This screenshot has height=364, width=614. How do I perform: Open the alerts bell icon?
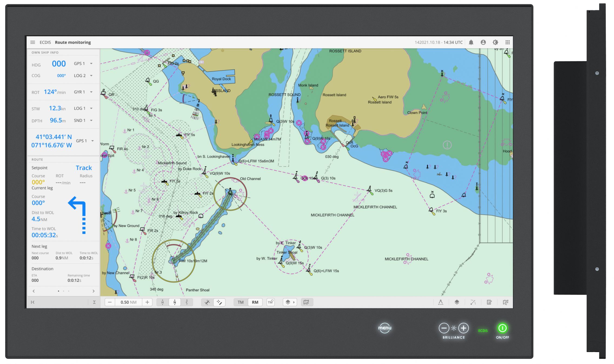point(471,42)
